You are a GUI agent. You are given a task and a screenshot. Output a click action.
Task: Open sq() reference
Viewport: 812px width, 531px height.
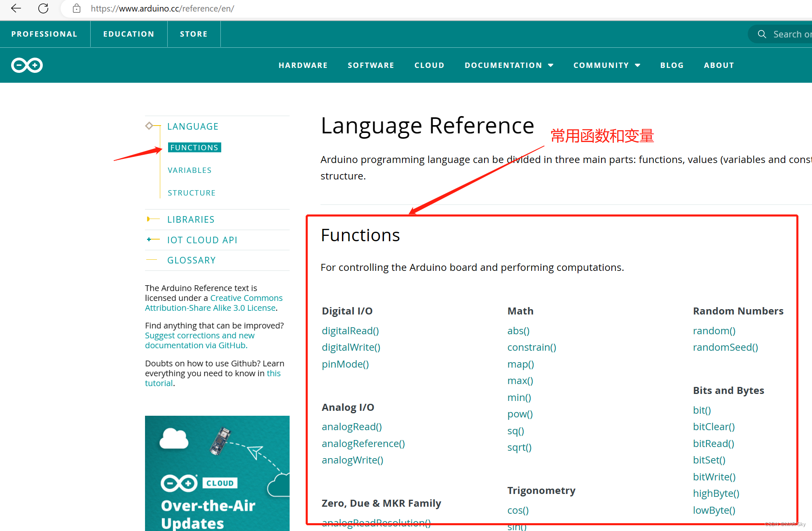pyautogui.click(x=516, y=431)
